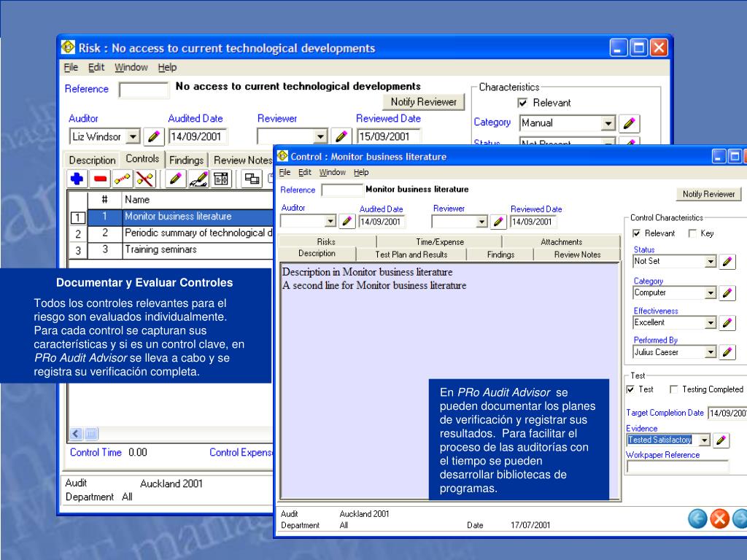Image resolution: width=747 pixels, height=560 pixels.
Task: Open Help menu in Control window
Action: (361, 172)
